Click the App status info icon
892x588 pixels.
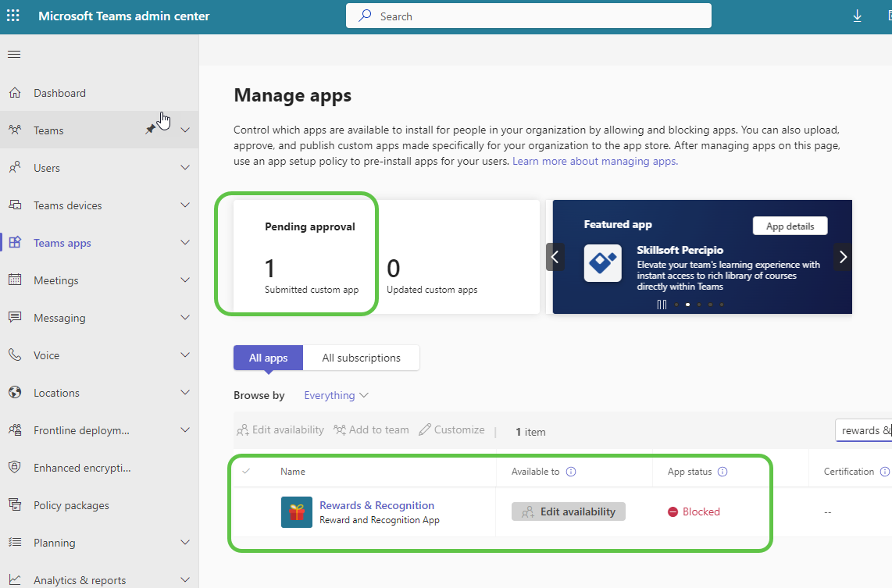coord(723,471)
